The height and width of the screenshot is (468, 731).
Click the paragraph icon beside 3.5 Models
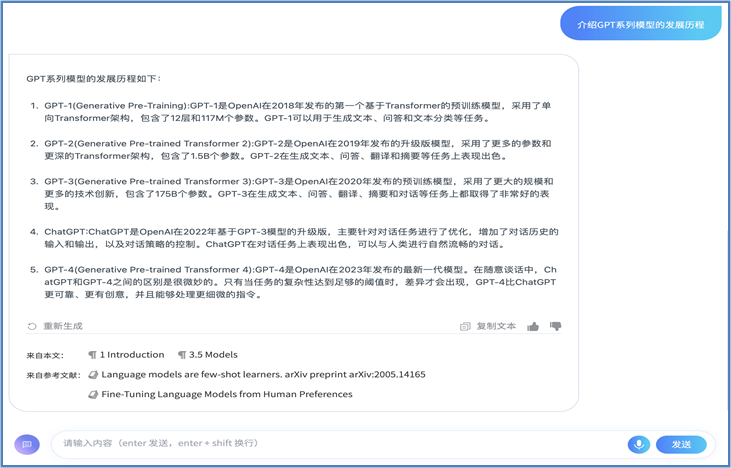(182, 355)
